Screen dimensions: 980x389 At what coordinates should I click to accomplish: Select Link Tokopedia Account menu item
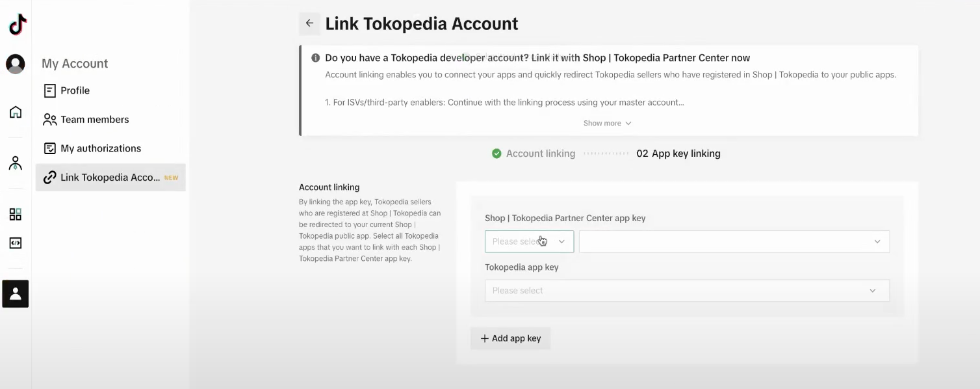click(110, 178)
